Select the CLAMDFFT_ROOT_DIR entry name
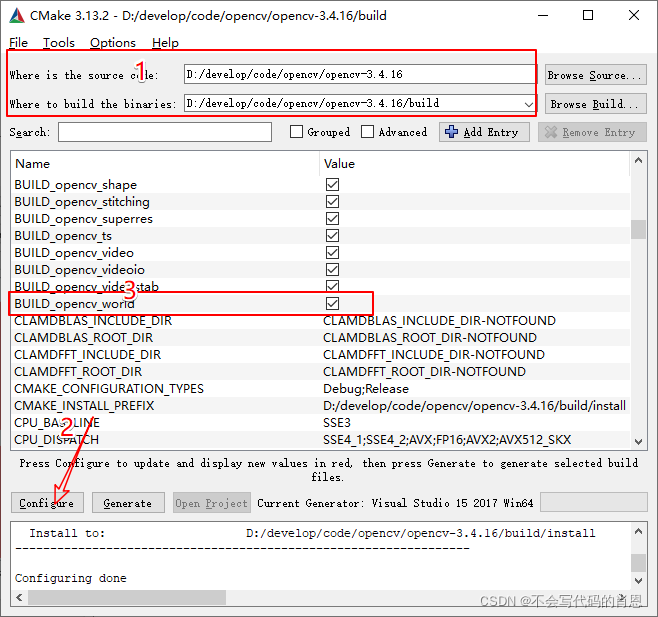658x617 pixels. (78, 371)
